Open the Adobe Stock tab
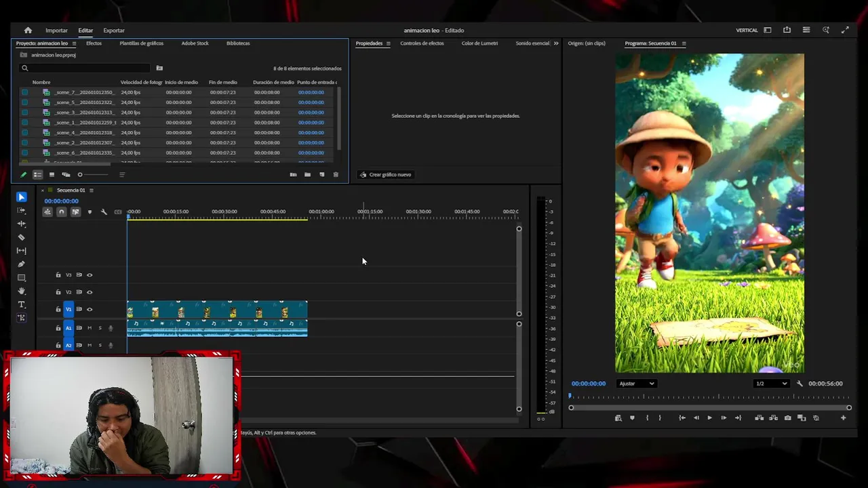 (195, 43)
